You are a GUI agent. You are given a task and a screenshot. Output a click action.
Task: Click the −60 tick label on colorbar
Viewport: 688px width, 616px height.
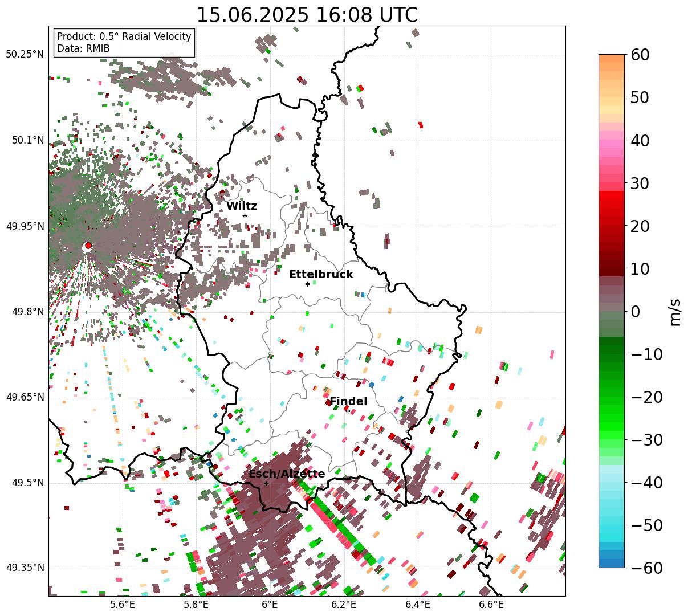click(x=646, y=568)
